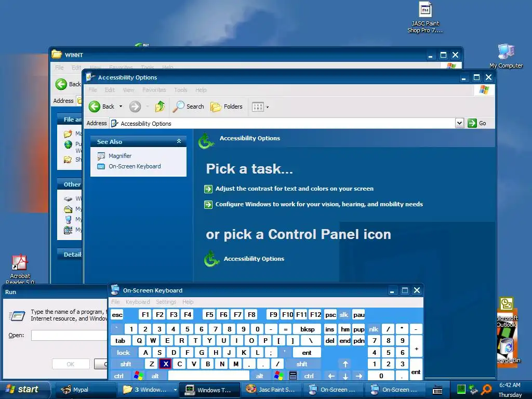
Task: Open On-Screen Keyboard link in See Also
Action: 135,166
